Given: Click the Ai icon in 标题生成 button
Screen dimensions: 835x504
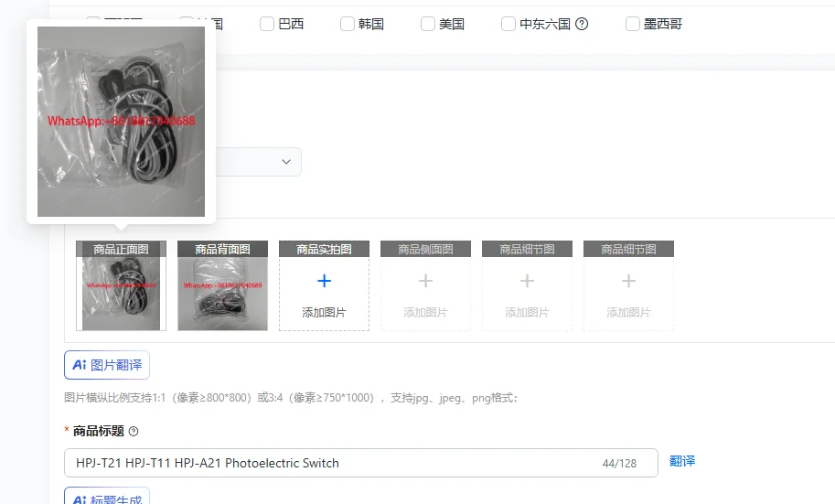Looking at the screenshot, I should (x=80, y=499).
